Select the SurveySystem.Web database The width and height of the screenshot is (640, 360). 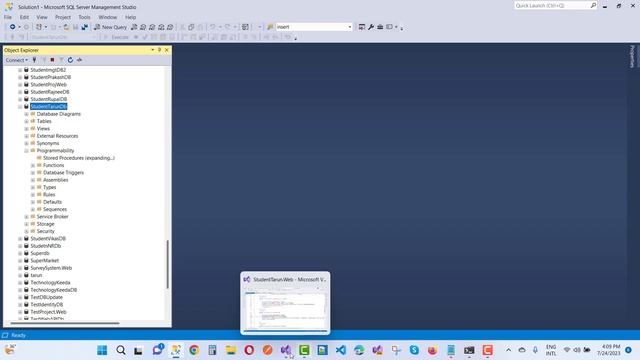click(x=51, y=268)
